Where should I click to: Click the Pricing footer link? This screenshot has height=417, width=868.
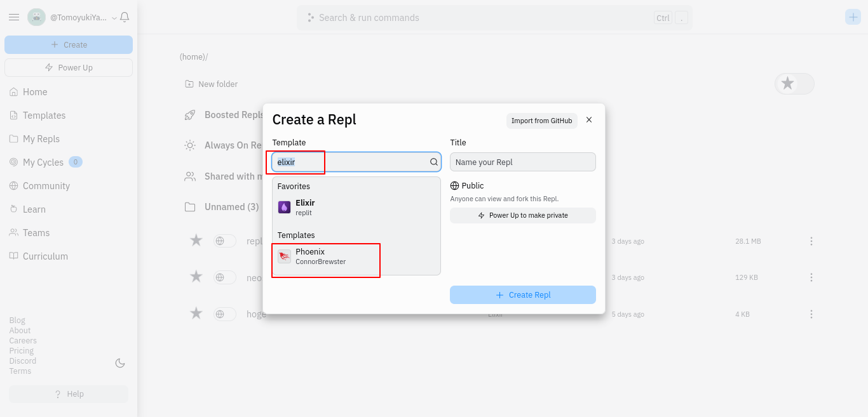point(22,351)
